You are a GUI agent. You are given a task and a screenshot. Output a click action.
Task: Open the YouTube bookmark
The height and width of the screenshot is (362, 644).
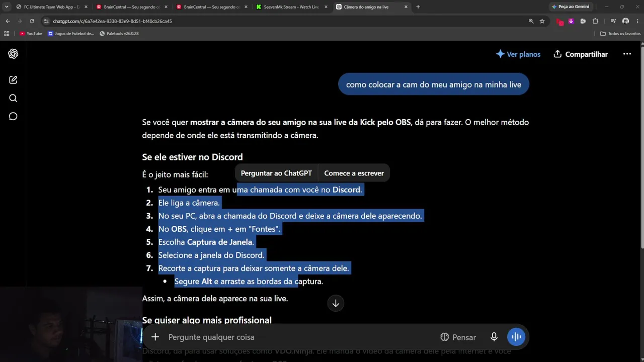point(31,34)
